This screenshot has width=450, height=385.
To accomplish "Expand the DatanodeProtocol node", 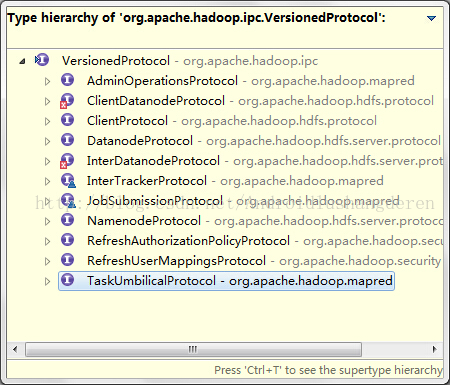I will [48, 141].
